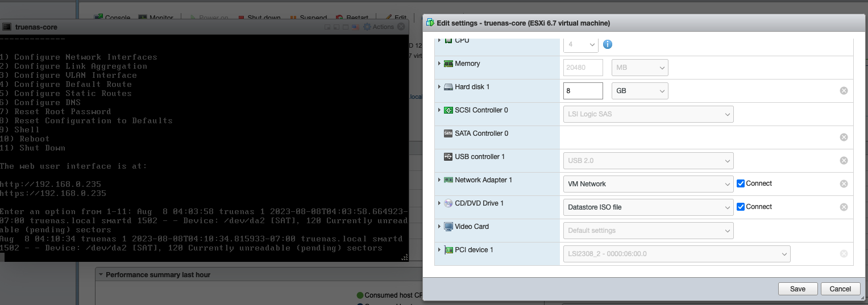This screenshot has height=305, width=868.
Task: Click Console in the background toolbar
Action: point(112,18)
